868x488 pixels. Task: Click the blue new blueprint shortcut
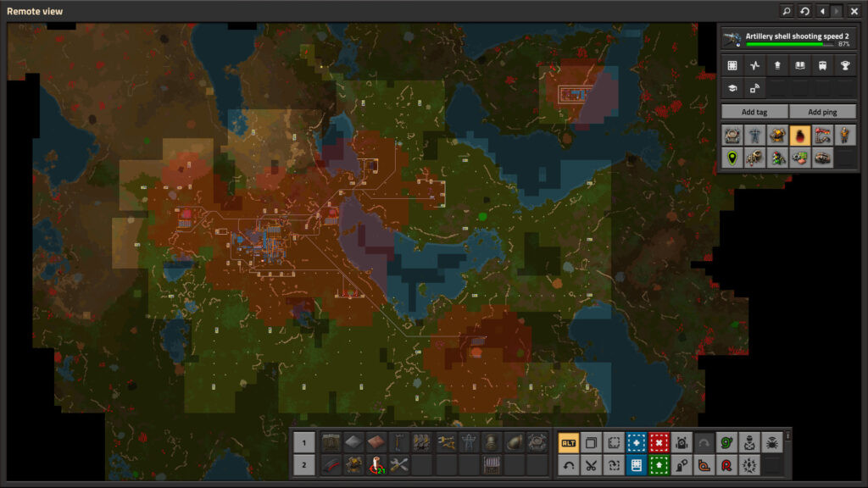(637, 442)
